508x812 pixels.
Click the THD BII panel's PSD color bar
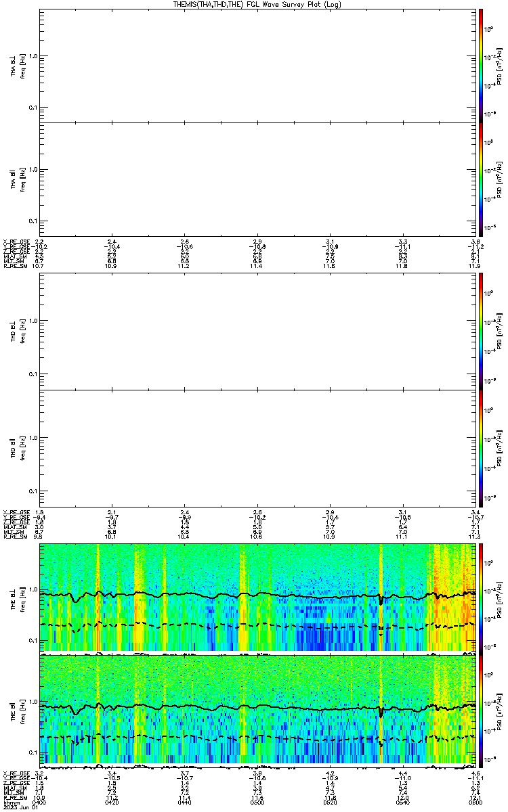coord(481,448)
